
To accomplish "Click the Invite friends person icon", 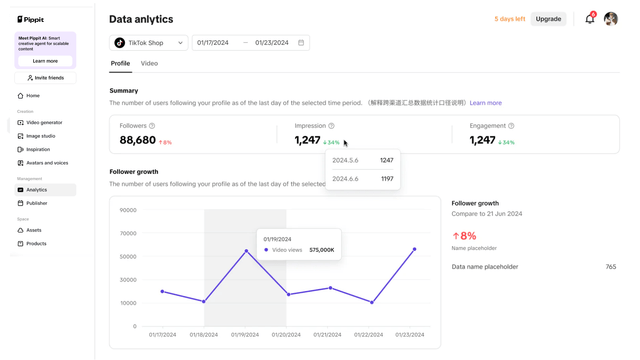I will pos(30,78).
